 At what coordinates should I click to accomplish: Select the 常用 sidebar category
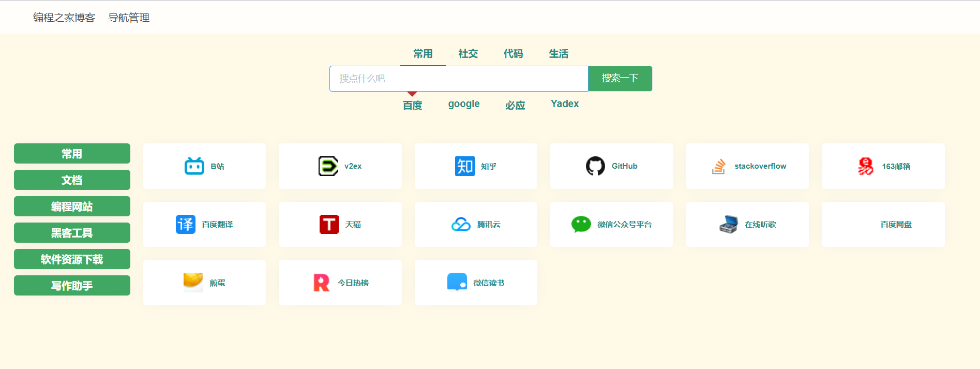tap(72, 154)
